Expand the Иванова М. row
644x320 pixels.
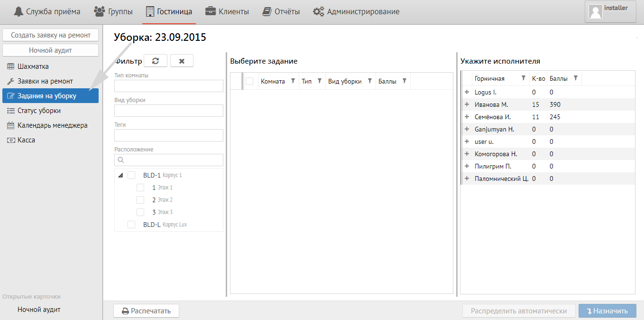click(x=467, y=104)
